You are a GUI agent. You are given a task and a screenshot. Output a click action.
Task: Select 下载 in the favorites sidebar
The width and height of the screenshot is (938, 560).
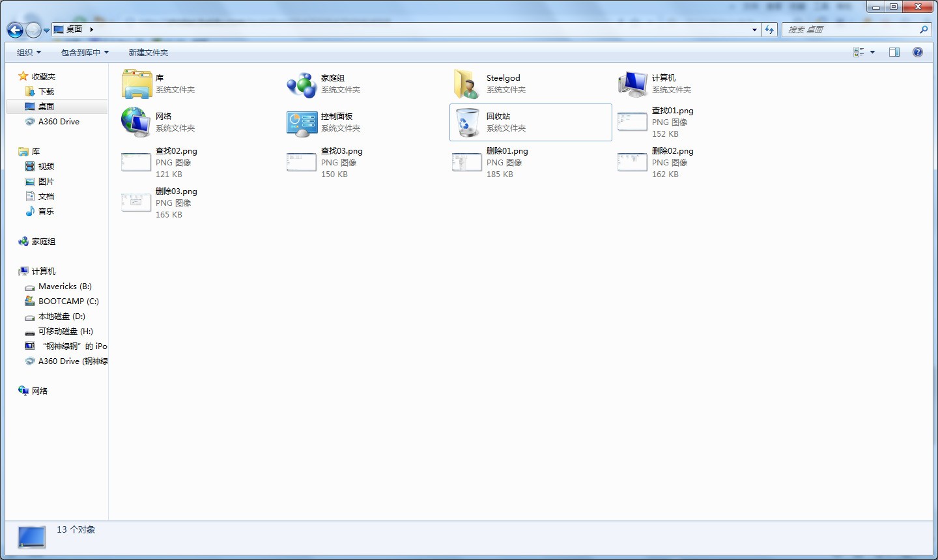pos(46,91)
